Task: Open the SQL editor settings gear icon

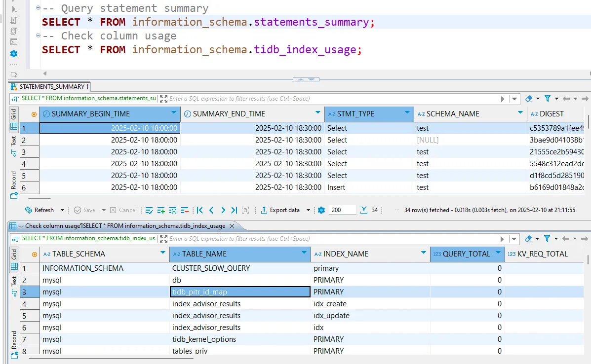Action: (x=13, y=54)
